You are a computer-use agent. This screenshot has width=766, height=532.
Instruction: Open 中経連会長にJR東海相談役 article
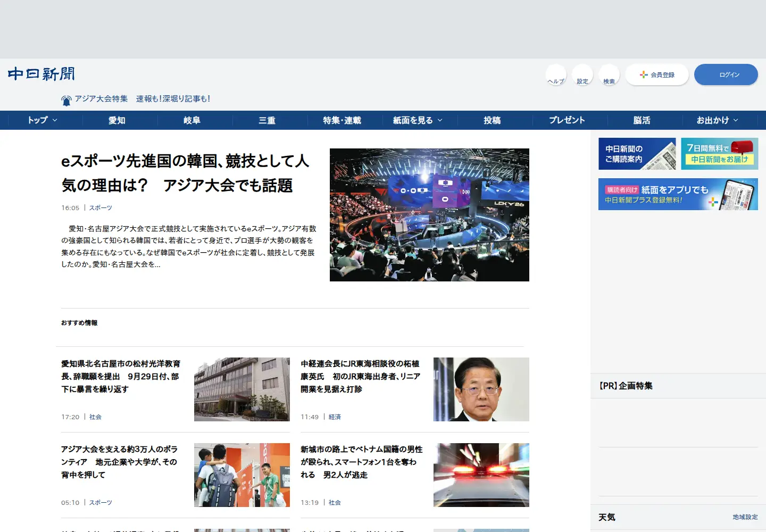pyautogui.click(x=361, y=377)
